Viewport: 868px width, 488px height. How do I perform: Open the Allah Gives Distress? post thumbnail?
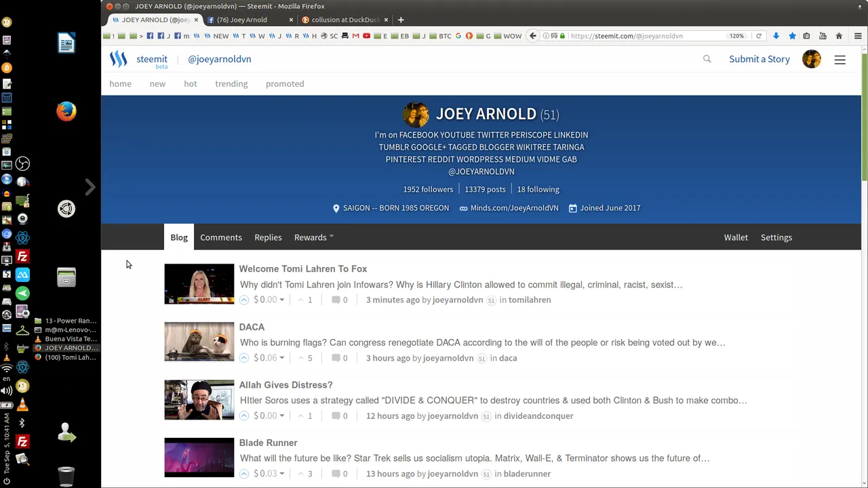click(199, 400)
